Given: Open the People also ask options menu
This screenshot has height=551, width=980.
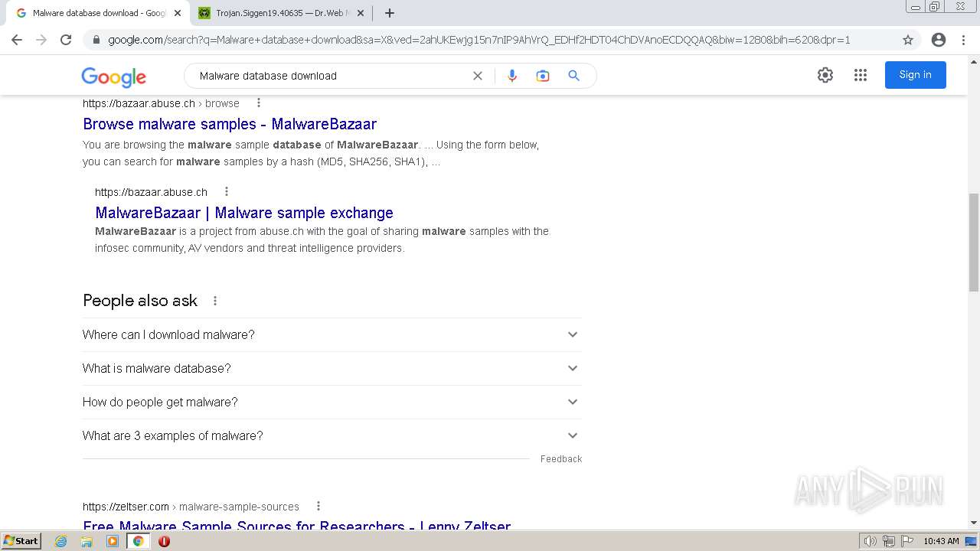Looking at the screenshot, I should pyautogui.click(x=215, y=301).
